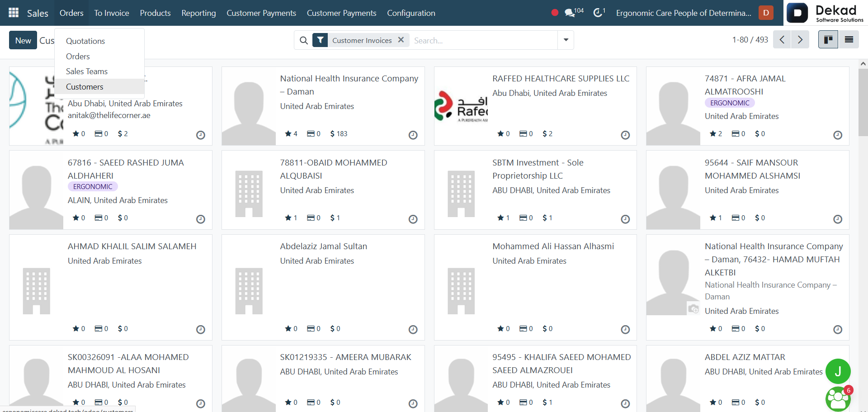Screen dimensions: 868x412
Task: Open activity clock on SBTM Investment card
Action: (625, 219)
